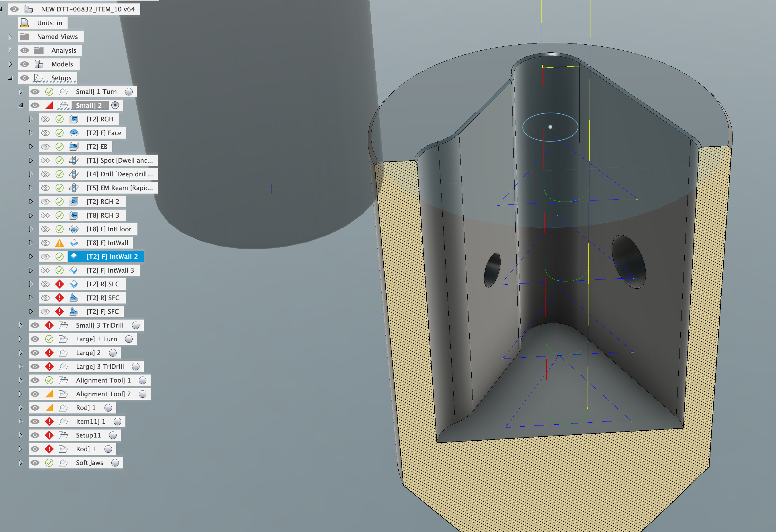Expand the Large] 3 TriDrill setup

[x=21, y=366]
